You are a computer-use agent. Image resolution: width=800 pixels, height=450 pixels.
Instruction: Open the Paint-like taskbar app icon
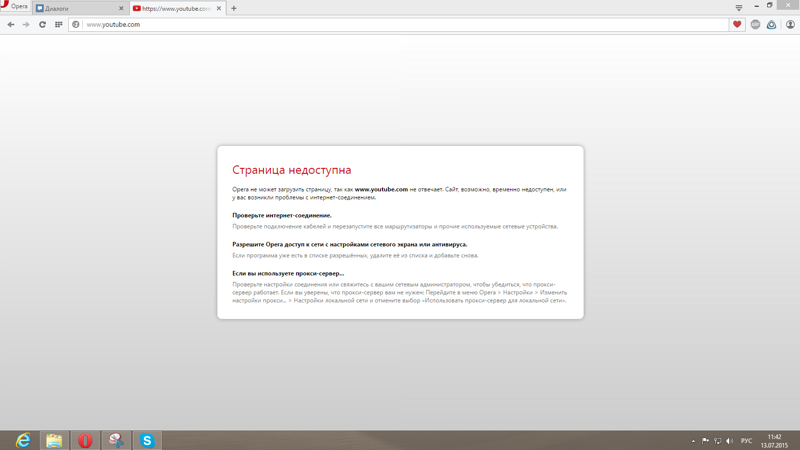click(x=116, y=440)
